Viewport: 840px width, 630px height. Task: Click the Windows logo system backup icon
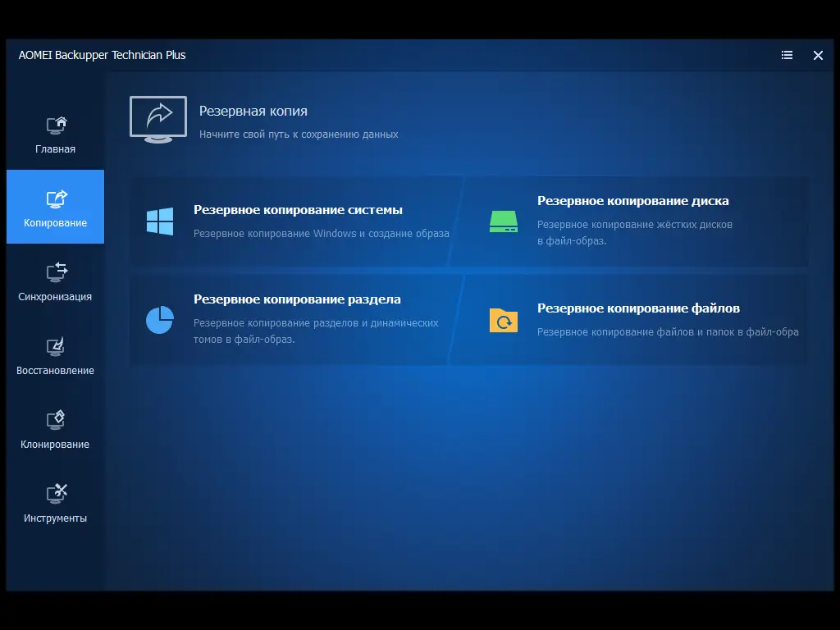161,221
